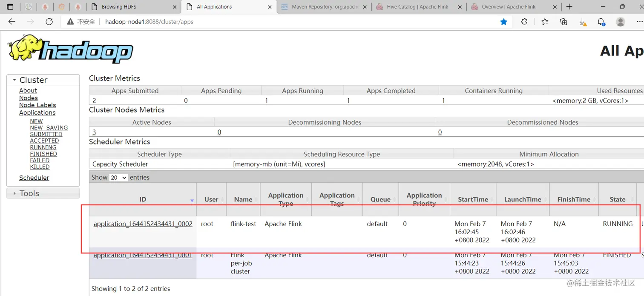This screenshot has width=644, height=296.
Task: Filter applications by ACCEPTED state
Action: [44, 141]
